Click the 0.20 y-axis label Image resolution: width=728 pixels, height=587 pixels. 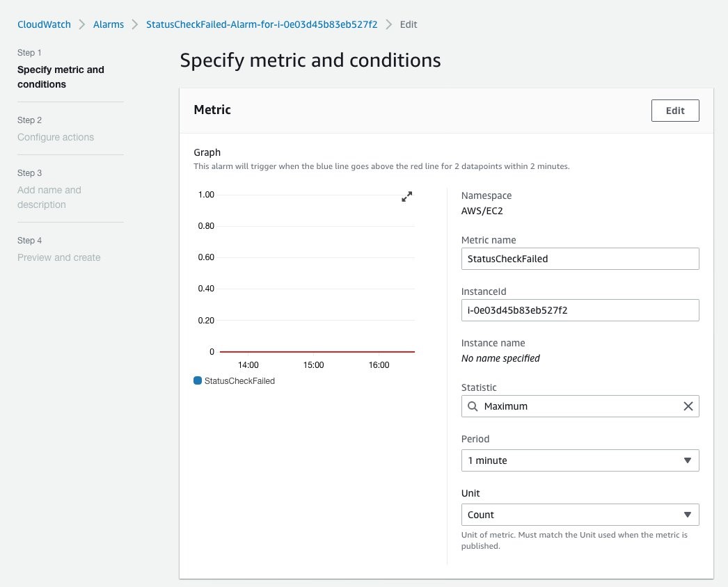pyautogui.click(x=206, y=320)
